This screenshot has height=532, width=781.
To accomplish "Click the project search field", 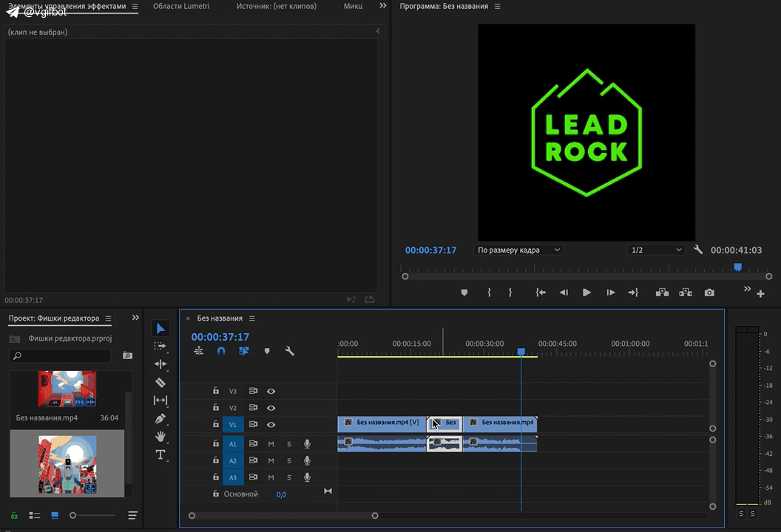I will tap(60, 355).
